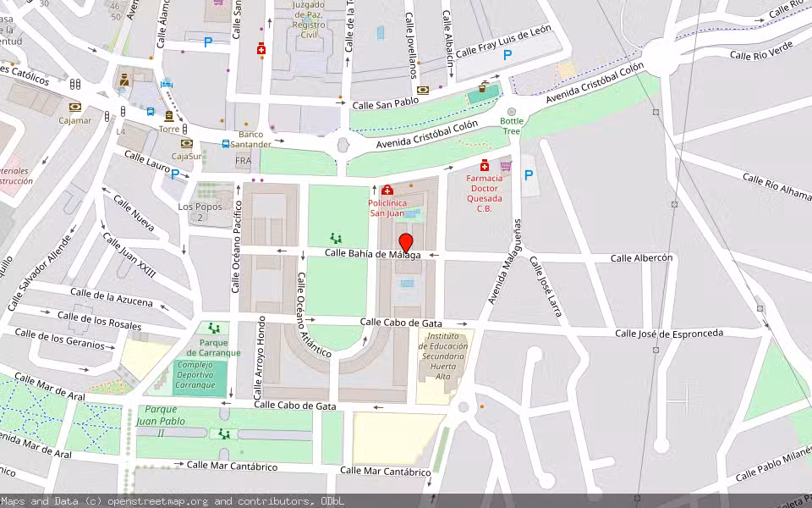
Task: Click the shopping cart icon beside the pharmacy
Action: [506, 166]
